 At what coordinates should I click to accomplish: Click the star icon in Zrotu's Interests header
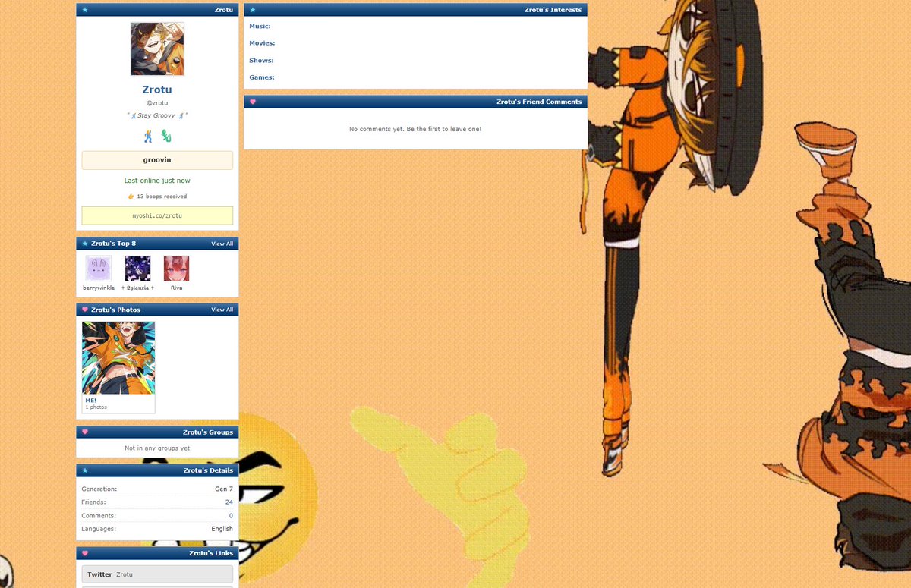click(x=253, y=10)
